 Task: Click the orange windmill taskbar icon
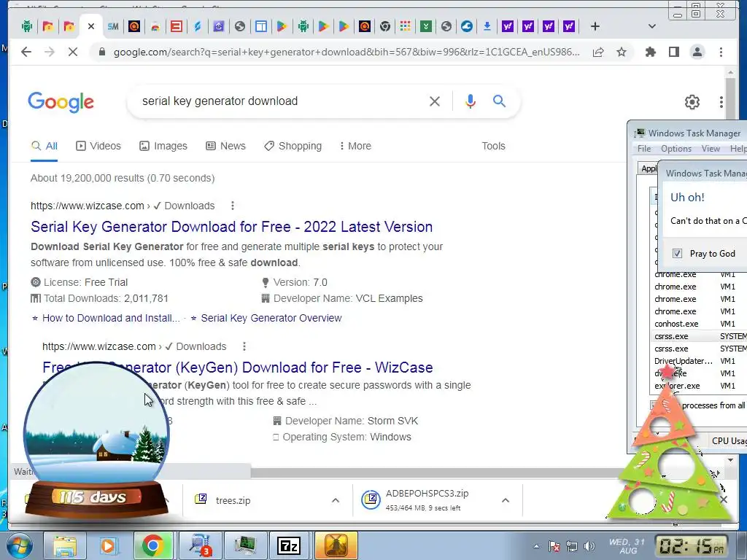point(336,545)
